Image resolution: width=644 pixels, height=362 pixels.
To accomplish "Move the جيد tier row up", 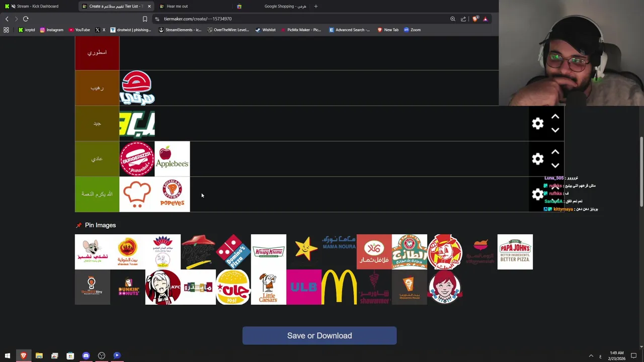I will tap(555, 117).
